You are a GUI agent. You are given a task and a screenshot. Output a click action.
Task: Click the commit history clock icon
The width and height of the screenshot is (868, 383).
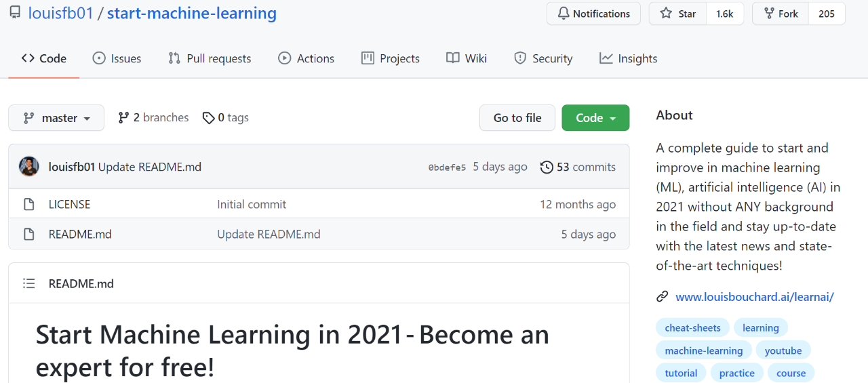(x=547, y=167)
